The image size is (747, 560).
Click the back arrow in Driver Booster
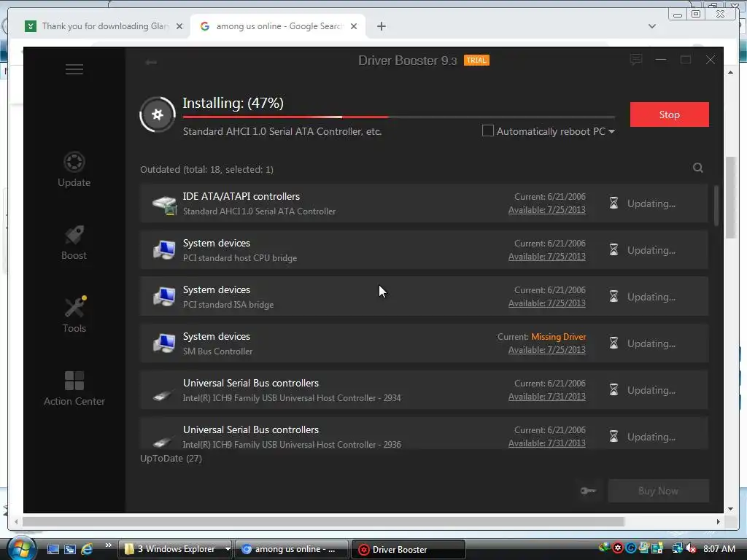coord(151,62)
